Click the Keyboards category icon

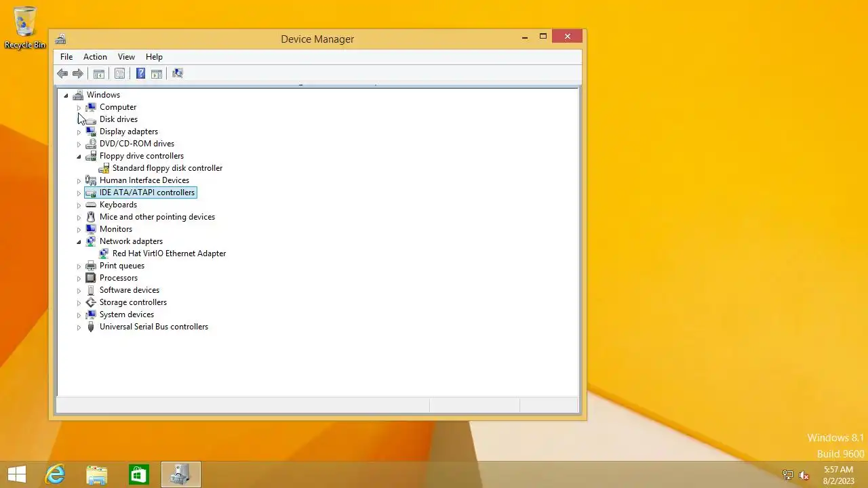tap(91, 205)
